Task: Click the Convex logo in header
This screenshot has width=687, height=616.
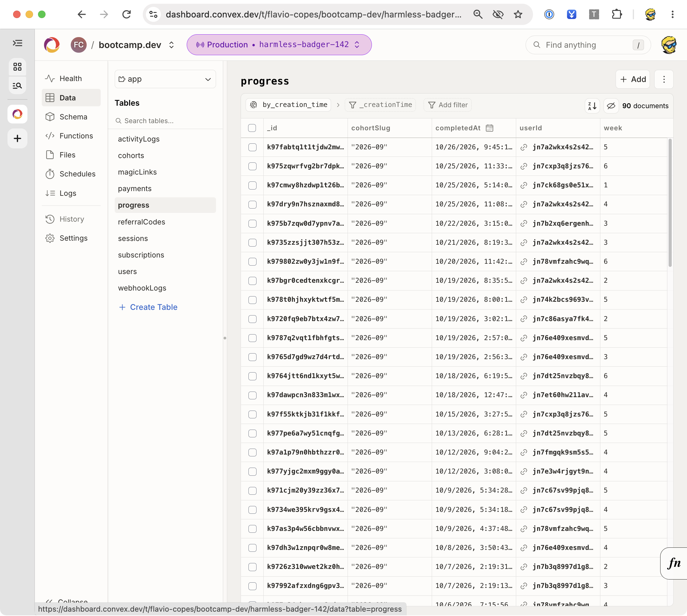Action: point(52,45)
